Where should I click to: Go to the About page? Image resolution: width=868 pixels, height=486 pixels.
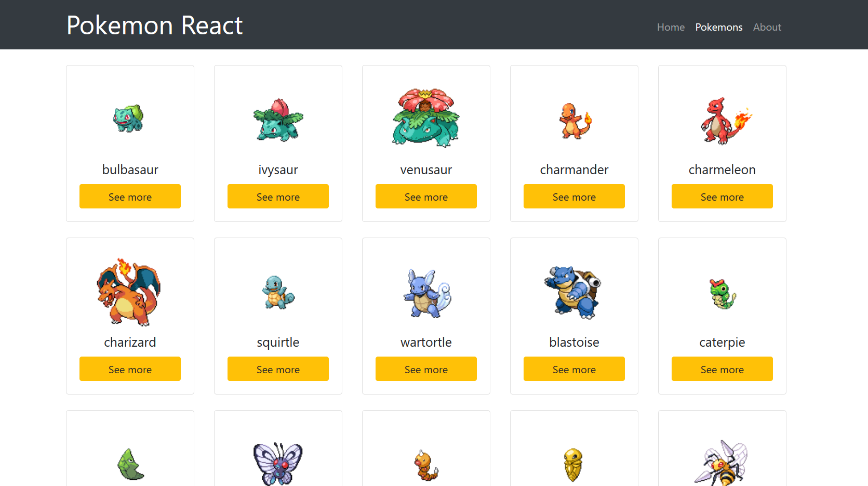pos(767,27)
